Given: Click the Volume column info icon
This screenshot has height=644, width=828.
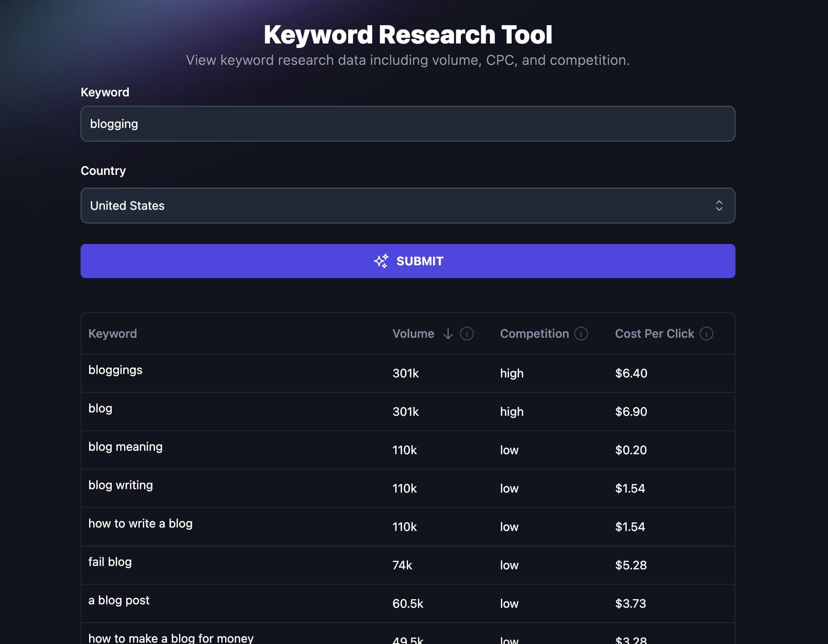Looking at the screenshot, I should pos(467,334).
